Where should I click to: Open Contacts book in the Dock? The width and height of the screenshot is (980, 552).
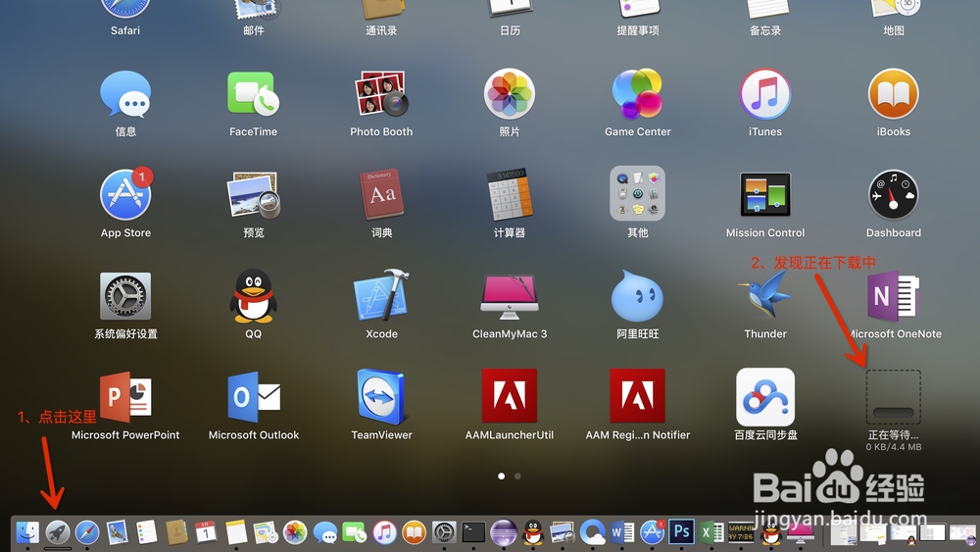click(176, 532)
